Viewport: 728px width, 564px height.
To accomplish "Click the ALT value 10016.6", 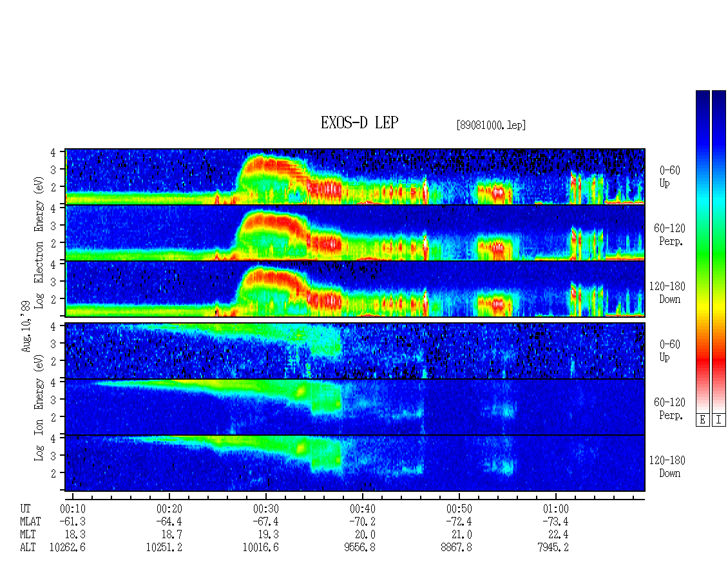I will [260, 548].
